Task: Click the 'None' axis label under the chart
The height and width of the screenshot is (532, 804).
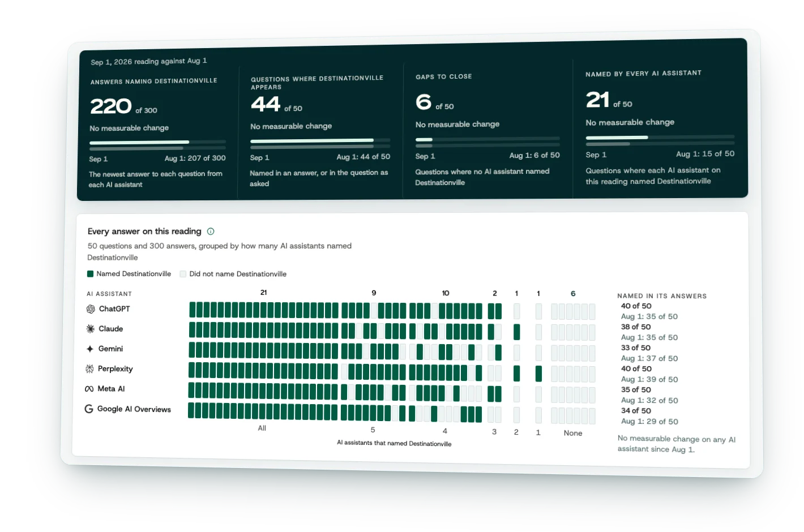Action: tap(573, 433)
